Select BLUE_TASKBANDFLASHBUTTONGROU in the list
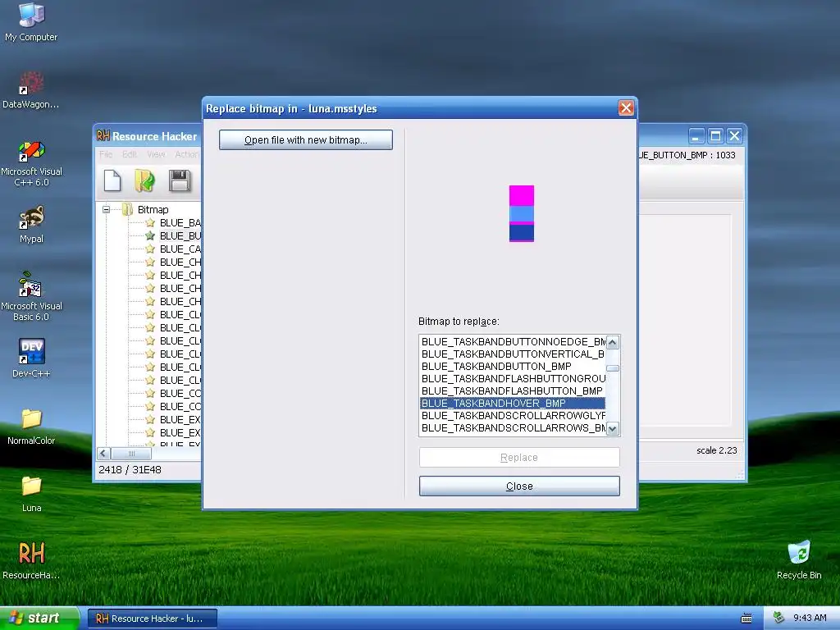Image resolution: width=840 pixels, height=630 pixels. (x=513, y=378)
